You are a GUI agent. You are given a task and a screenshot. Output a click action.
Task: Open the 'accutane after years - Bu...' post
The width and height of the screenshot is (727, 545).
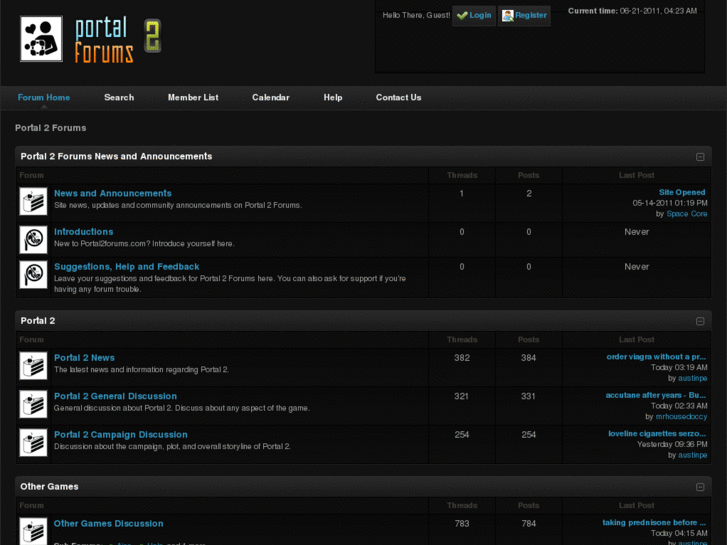[656, 395]
